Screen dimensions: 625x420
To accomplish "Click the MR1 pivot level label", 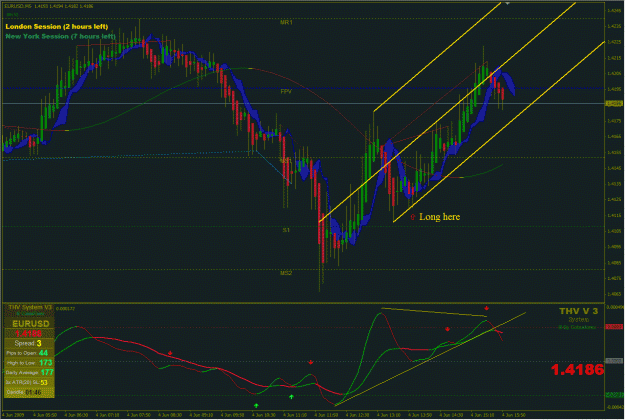I will (286, 23).
